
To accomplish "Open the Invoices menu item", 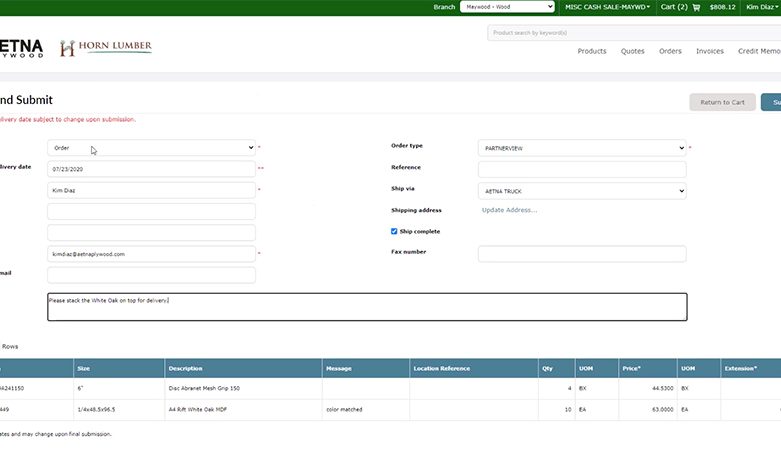I will pyautogui.click(x=710, y=51).
